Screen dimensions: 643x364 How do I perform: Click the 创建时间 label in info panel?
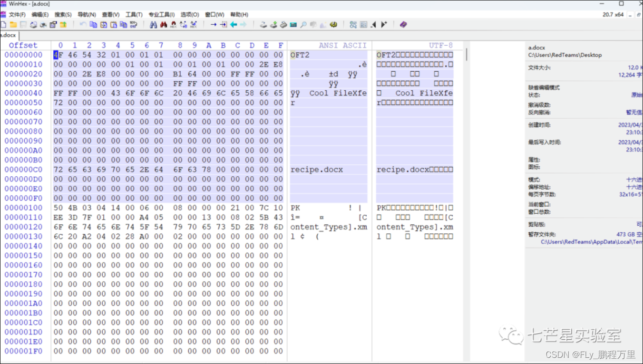(x=540, y=125)
